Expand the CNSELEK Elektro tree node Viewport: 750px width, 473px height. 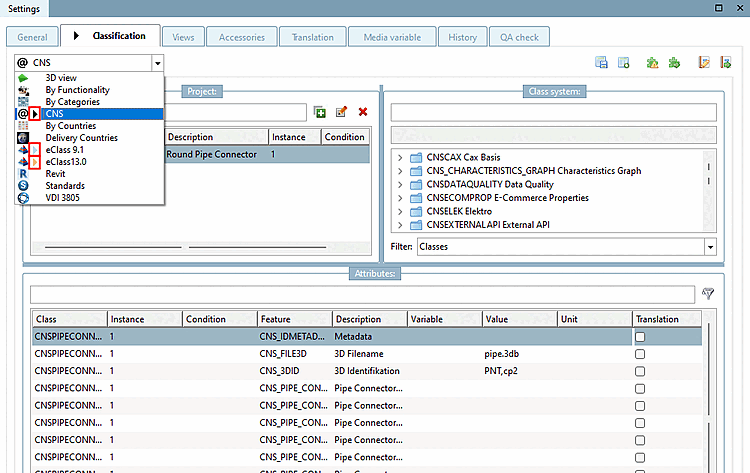pos(400,211)
